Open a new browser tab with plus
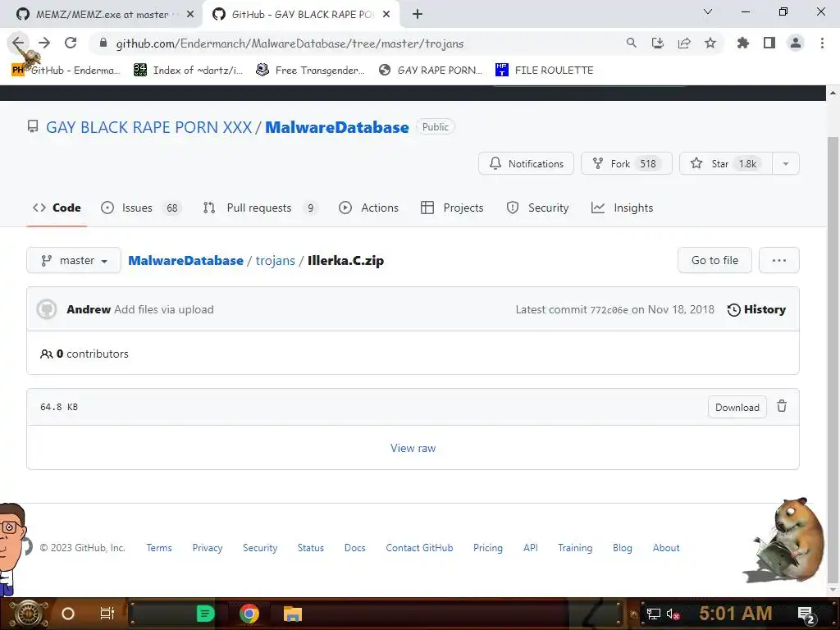840x630 pixels. click(418, 15)
